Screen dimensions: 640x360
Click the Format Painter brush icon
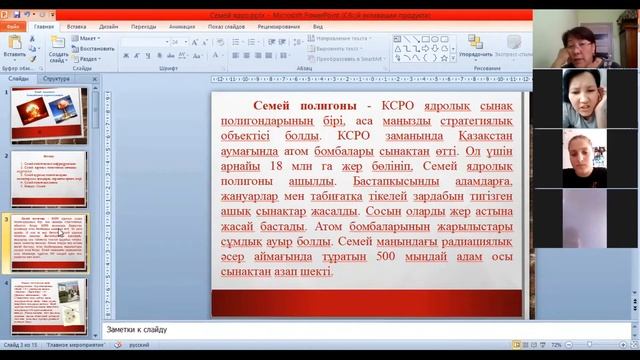click(x=32, y=59)
